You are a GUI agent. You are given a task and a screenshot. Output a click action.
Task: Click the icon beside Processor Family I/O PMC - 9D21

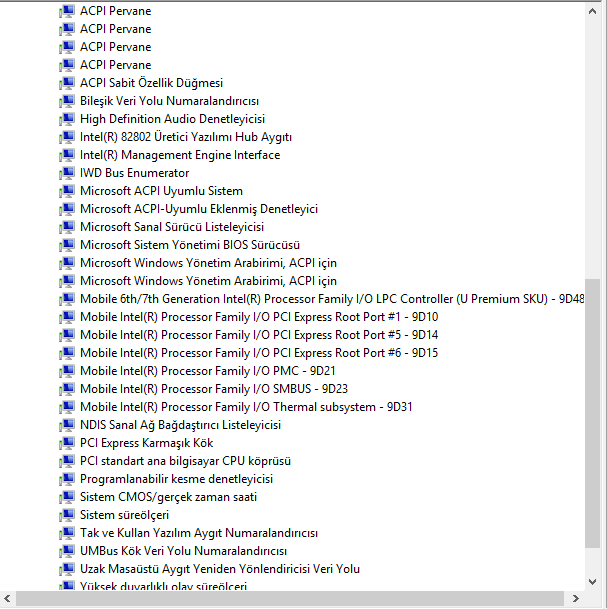pyautogui.click(x=67, y=371)
